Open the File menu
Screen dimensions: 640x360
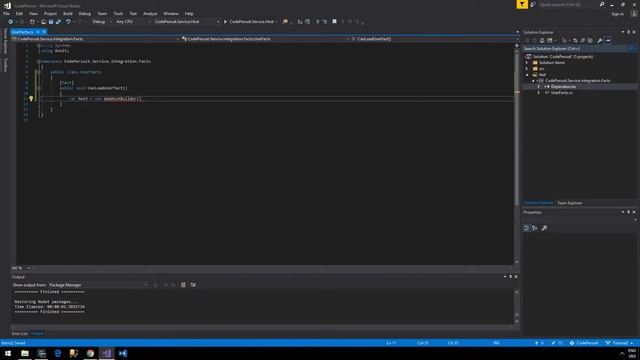pyautogui.click(x=6, y=13)
